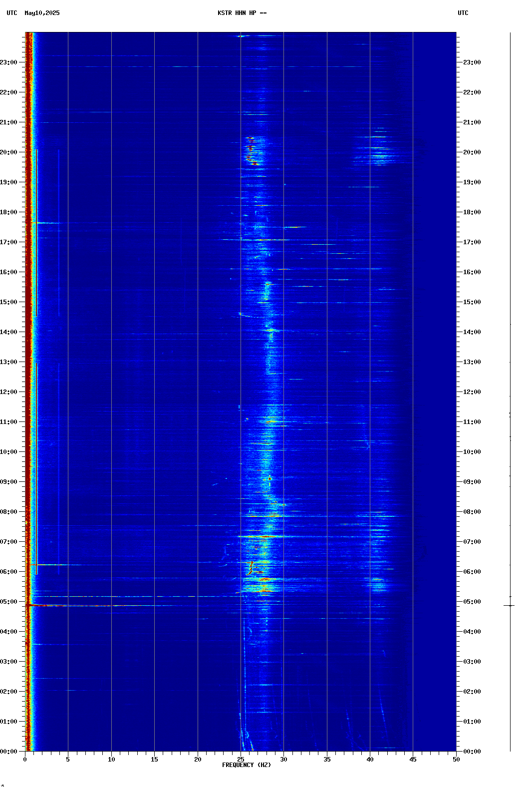Screen dimensions: 532x791
Task: Click '02:00' on the right time axis
Action: [472, 692]
